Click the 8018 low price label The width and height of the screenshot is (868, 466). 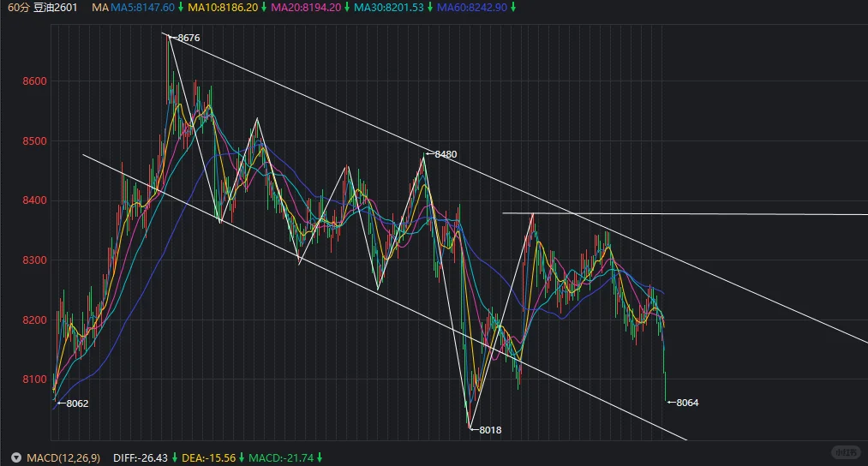pyautogui.click(x=490, y=430)
